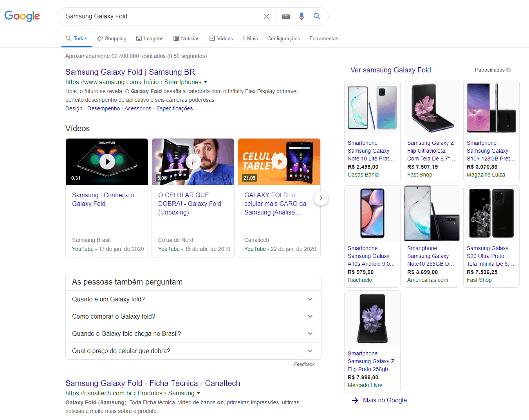The height and width of the screenshot is (420, 529).
Task: Click the Galaxy Z Flip Preto 256gb image
Action: 372,319
